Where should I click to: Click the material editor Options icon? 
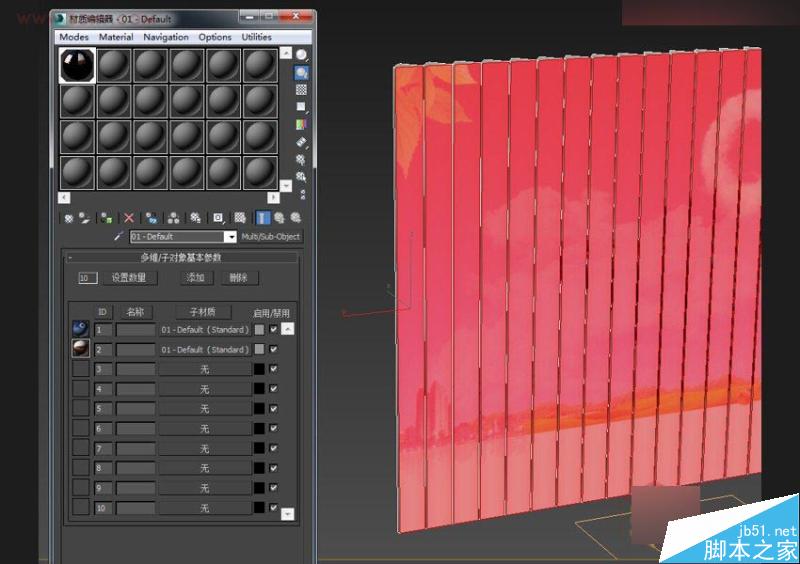click(301, 160)
